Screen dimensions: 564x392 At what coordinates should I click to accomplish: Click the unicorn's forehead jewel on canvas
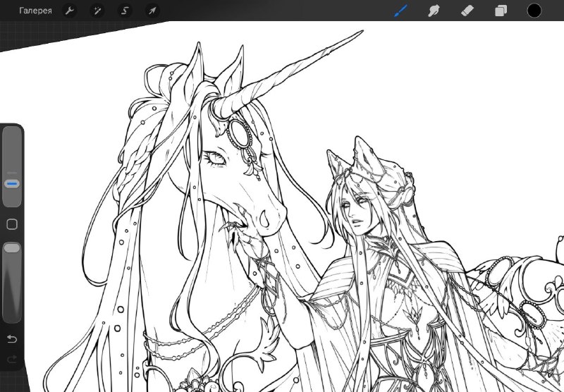click(239, 134)
